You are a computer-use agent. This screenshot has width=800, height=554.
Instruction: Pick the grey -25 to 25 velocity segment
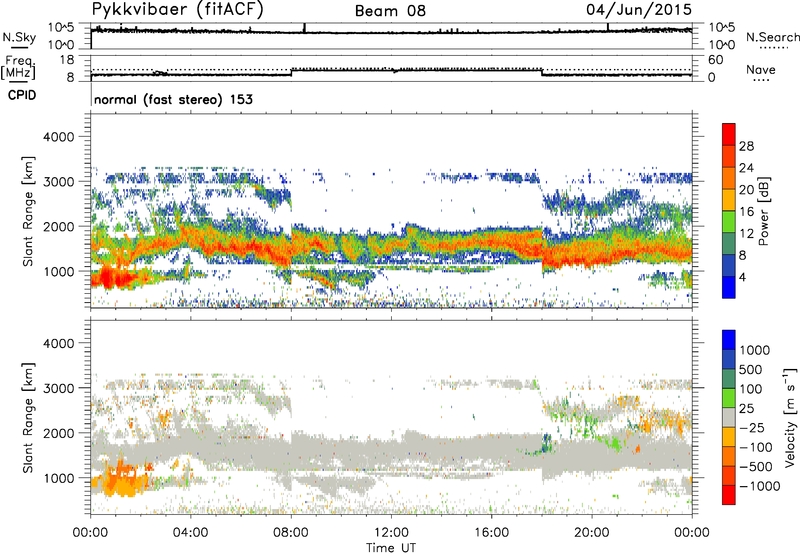(729, 417)
